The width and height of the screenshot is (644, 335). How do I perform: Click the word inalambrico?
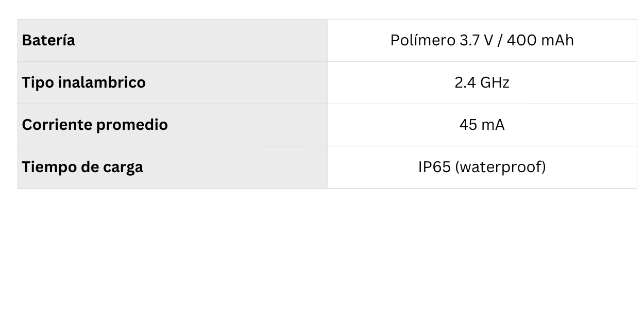pyautogui.click(x=101, y=83)
